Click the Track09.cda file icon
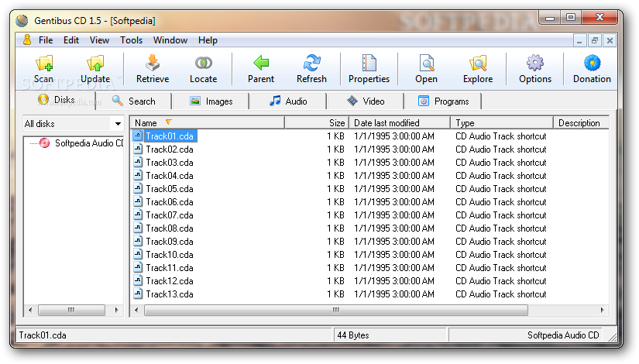639x364 pixels. [138, 242]
